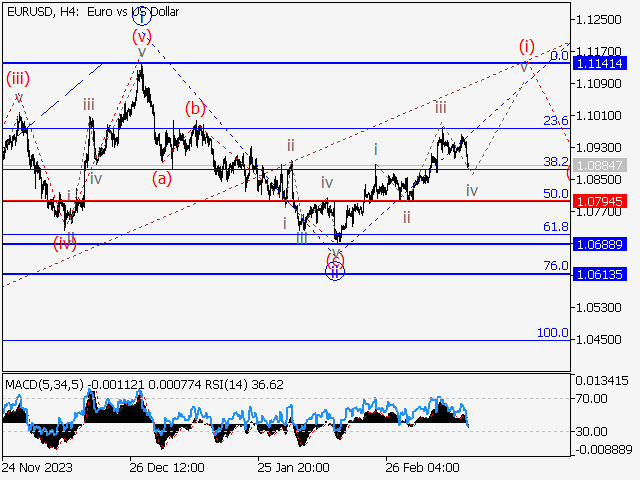Select the 26 Feb 04:00 date marker
Screen dimensions: 640x480
pos(424,467)
